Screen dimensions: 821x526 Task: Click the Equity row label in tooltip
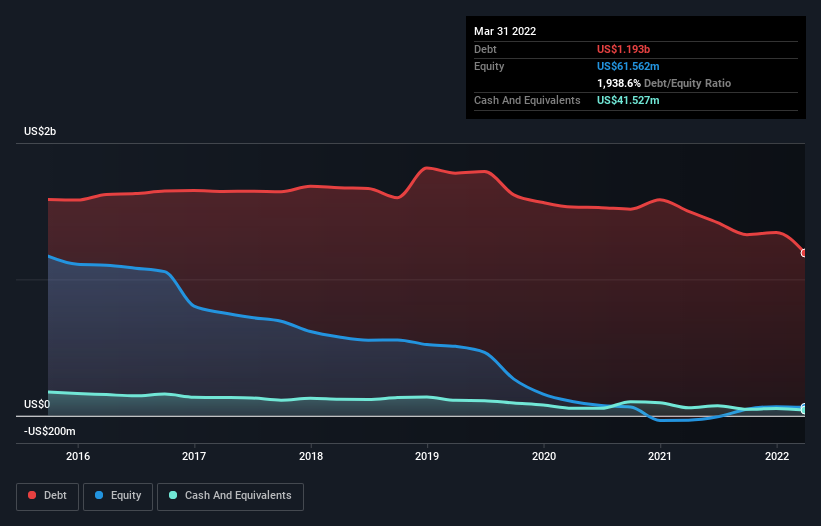click(x=489, y=66)
